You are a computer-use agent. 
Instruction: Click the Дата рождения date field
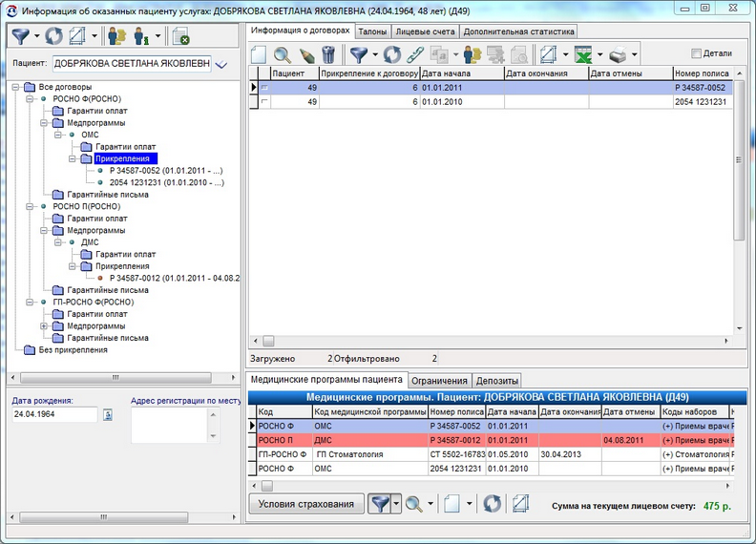54,414
